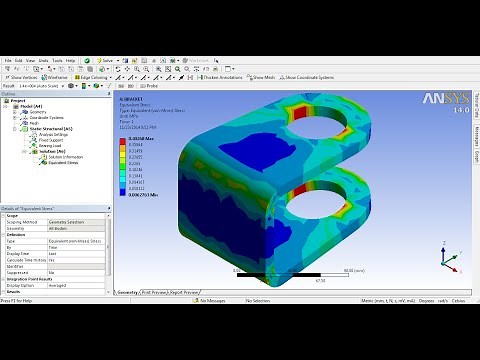Click the Display Time value field

(x=76, y=254)
